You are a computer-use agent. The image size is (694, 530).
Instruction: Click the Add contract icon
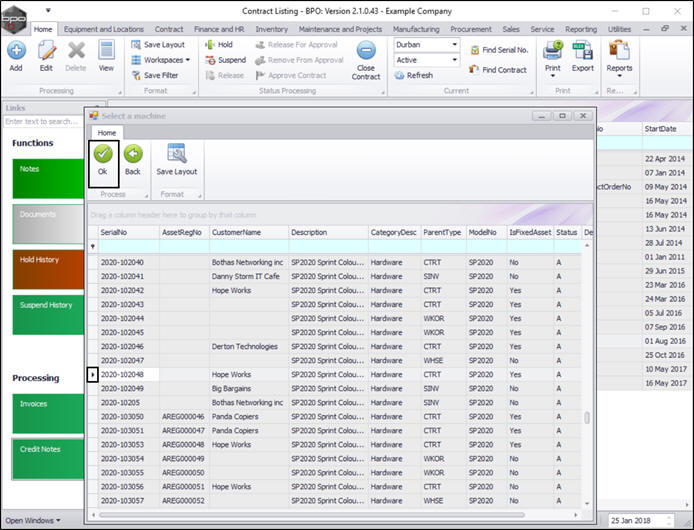[x=16, y=50]
